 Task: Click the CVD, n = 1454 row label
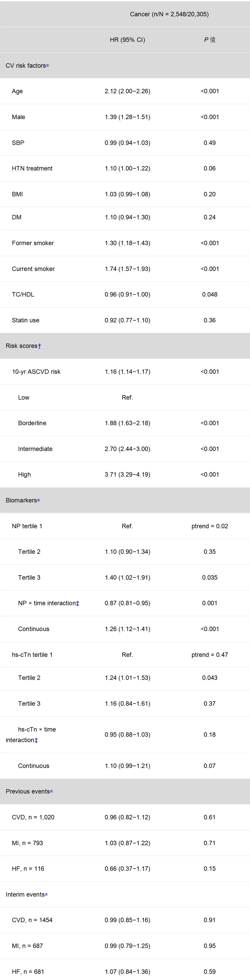coord(32,920)
